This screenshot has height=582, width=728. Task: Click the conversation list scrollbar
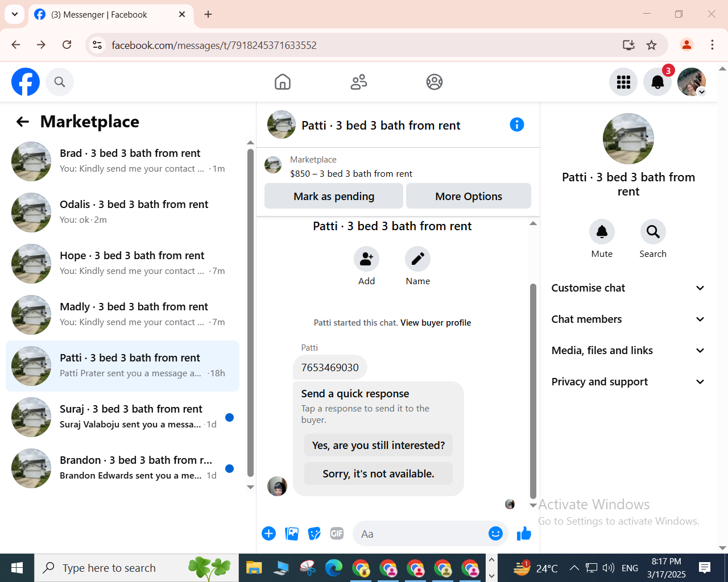pos(250,313)
